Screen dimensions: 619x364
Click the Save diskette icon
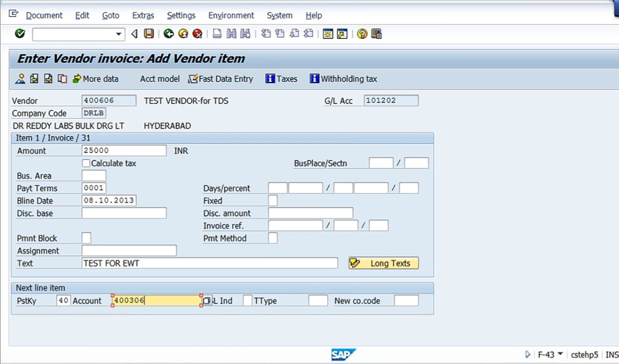(149, 34)
